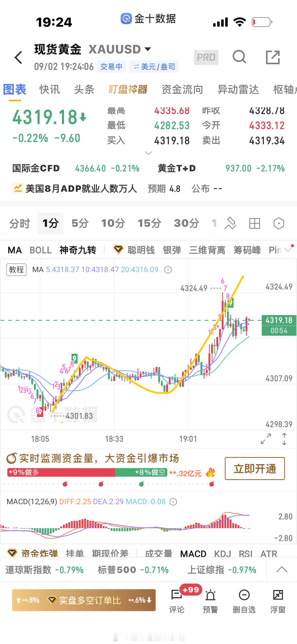Tap the share export icon
Viewport: 297px width, 644px height.
[273, 57]
